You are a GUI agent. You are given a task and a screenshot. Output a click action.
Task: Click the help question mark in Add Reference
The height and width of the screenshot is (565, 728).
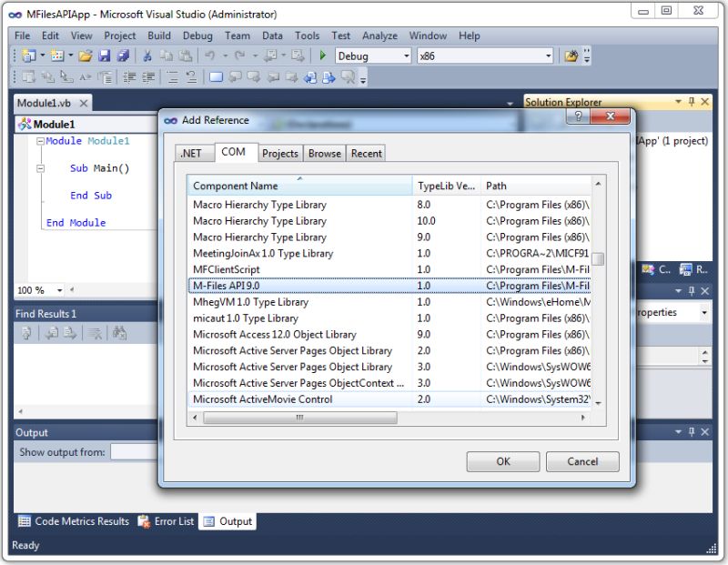tap(578, 116)
